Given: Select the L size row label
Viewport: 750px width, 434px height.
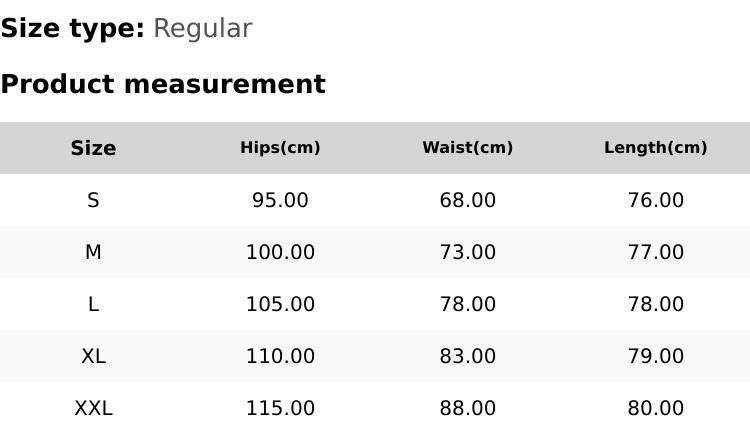Looking at the screenshot, I should tap(93, 304).
